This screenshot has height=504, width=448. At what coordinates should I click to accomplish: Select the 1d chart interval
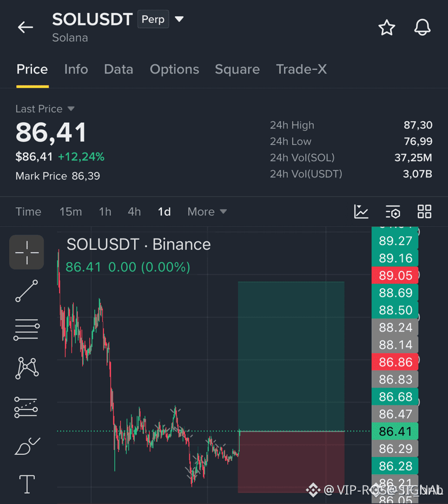coord(164,212)
